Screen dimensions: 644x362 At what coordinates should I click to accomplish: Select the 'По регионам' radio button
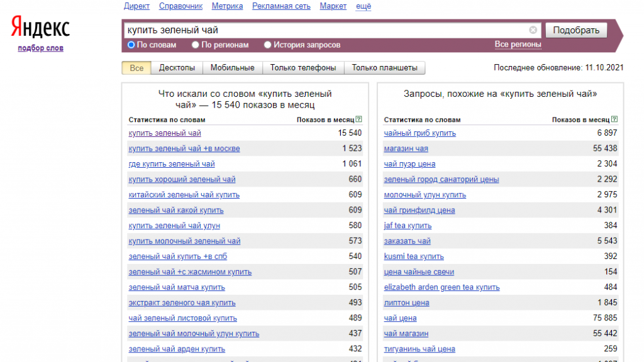click(x=196, y=45)
